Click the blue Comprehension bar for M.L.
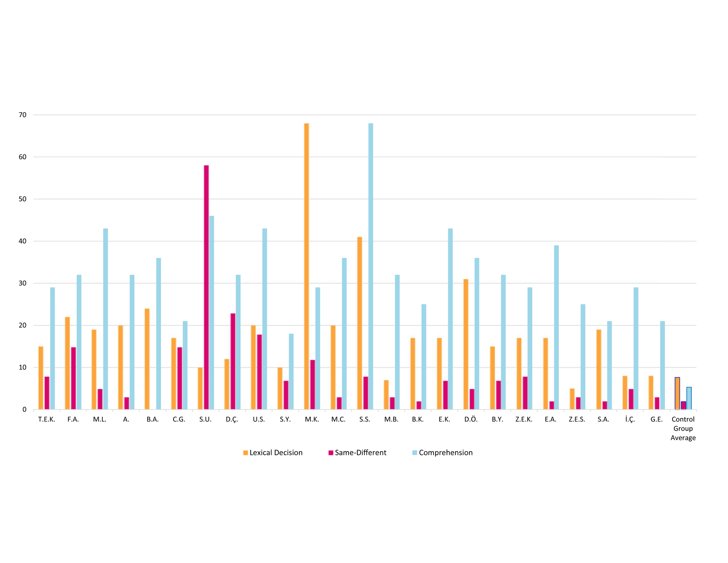This screenshot has height=563, width=728. click(x=105, y=318)
